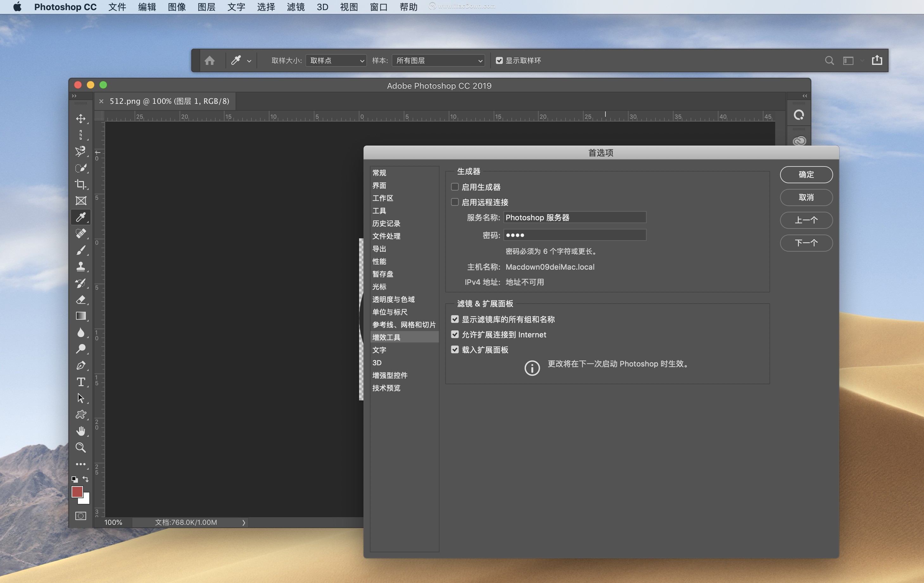Viewport: 924px width, 583px height.
Task: Close the 512.png tab
Action: tap(101, 101)
